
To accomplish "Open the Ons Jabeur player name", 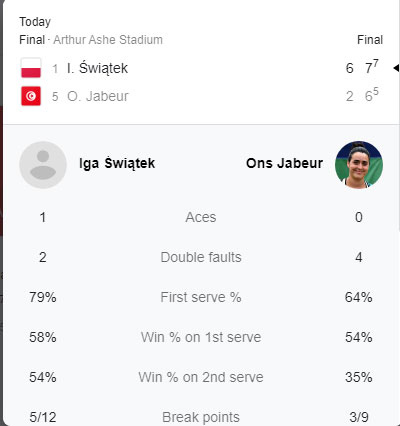I will [x=284, y=163].
